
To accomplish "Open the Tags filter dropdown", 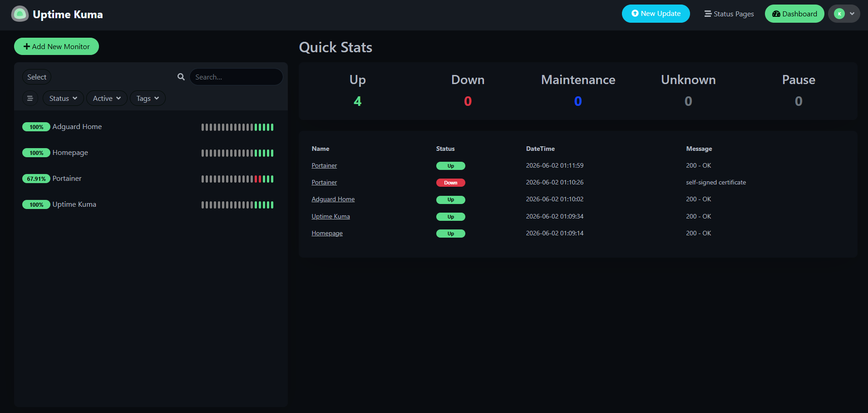I will [148, 98].
